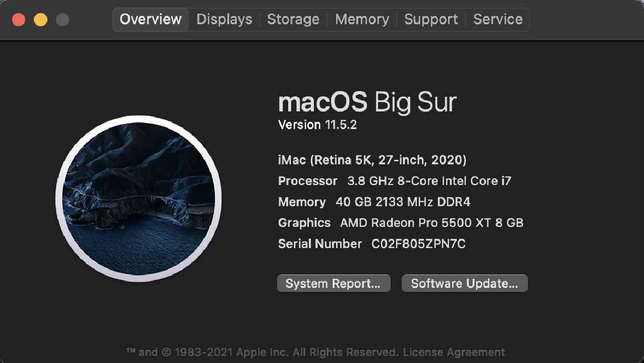Click the serial number C02F805ZPN7C
This screenshot has height=363, width=644.
[418, 244]
